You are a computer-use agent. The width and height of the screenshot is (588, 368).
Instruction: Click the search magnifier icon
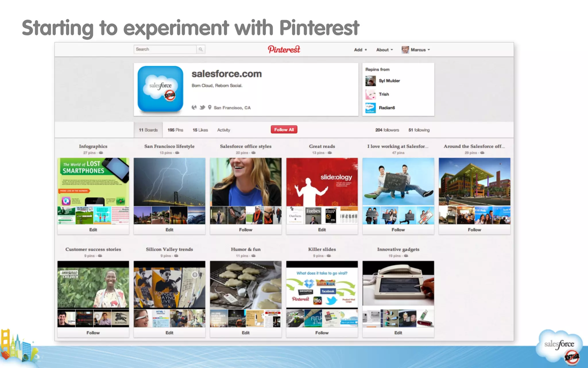[201, 49]
